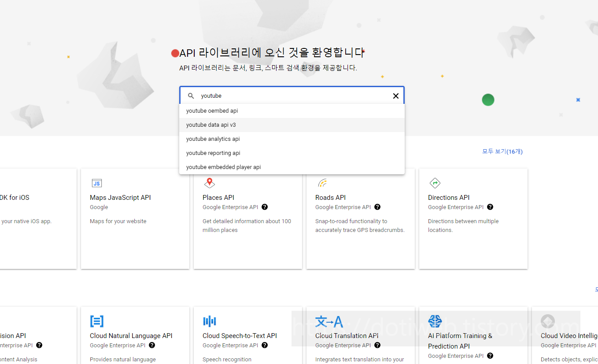
Task: Show Enterprise help for Vision API card
Action: [x=39, y=345]
